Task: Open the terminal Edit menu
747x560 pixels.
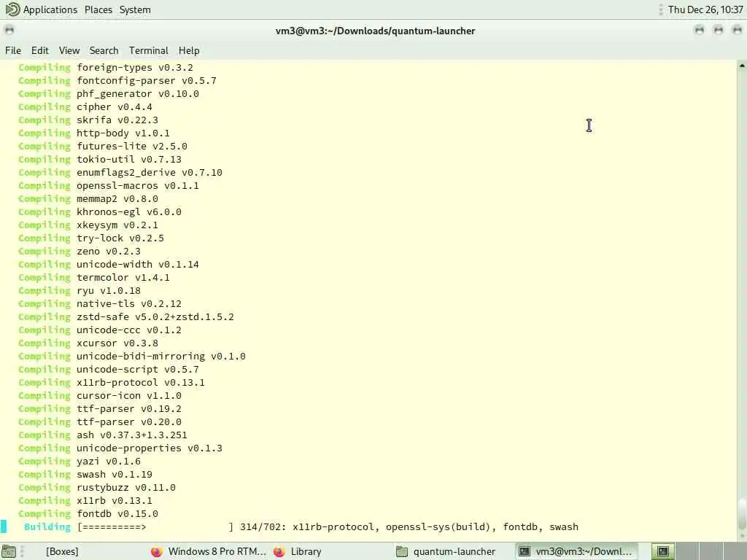Action: tap(39, 50)
